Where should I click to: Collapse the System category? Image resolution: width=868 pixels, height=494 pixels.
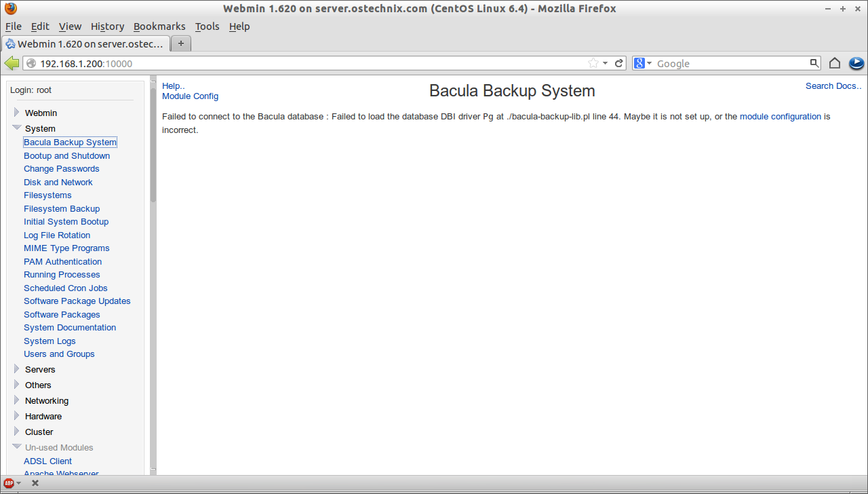coord(17,128)
